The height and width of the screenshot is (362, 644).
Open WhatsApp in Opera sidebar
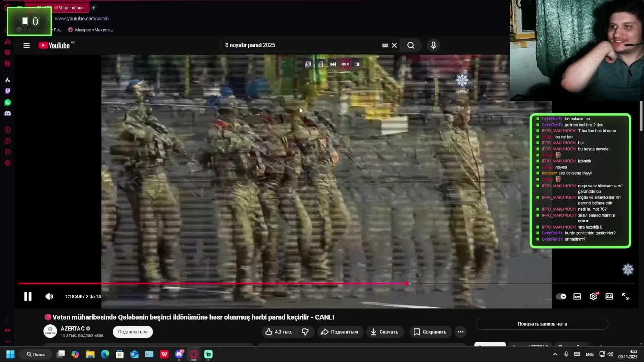point(7,102)
